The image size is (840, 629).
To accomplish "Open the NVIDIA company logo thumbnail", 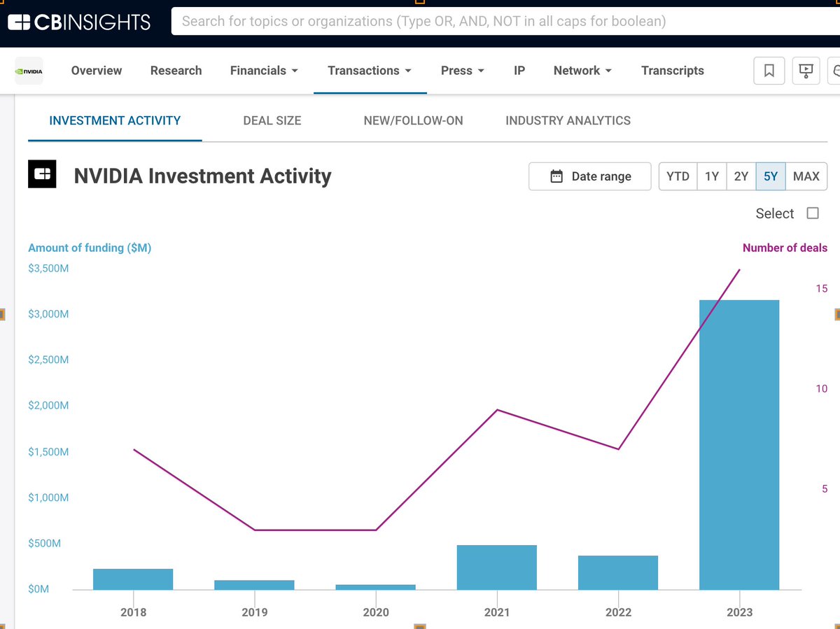I will [x=29, y=71].
